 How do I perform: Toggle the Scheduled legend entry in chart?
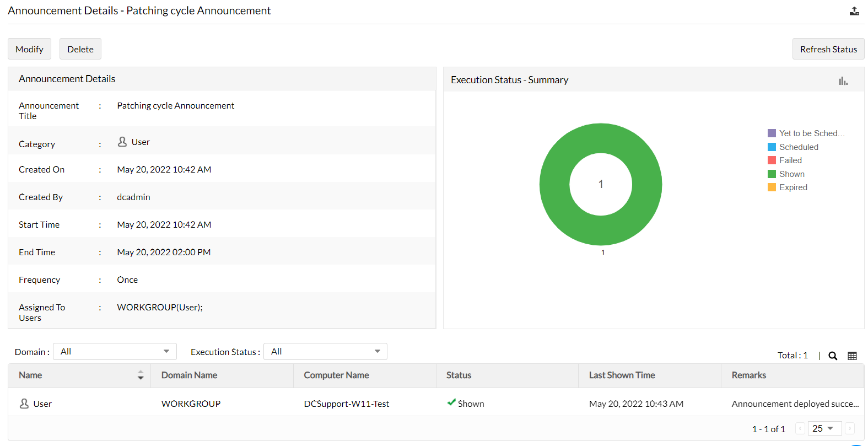tap(793, 147)
